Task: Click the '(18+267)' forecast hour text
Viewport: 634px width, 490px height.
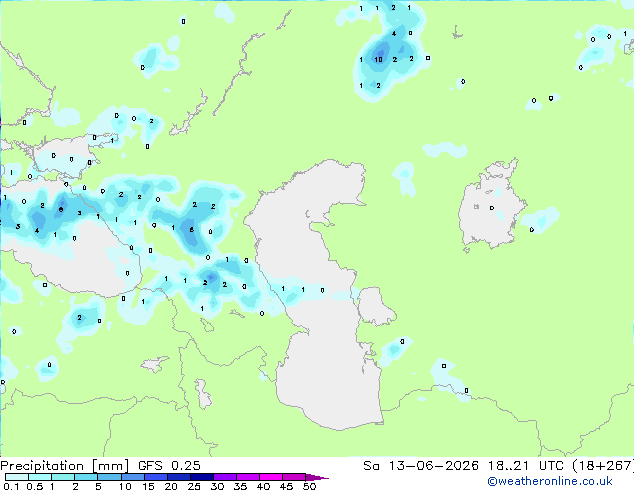Action: point(603,466)
